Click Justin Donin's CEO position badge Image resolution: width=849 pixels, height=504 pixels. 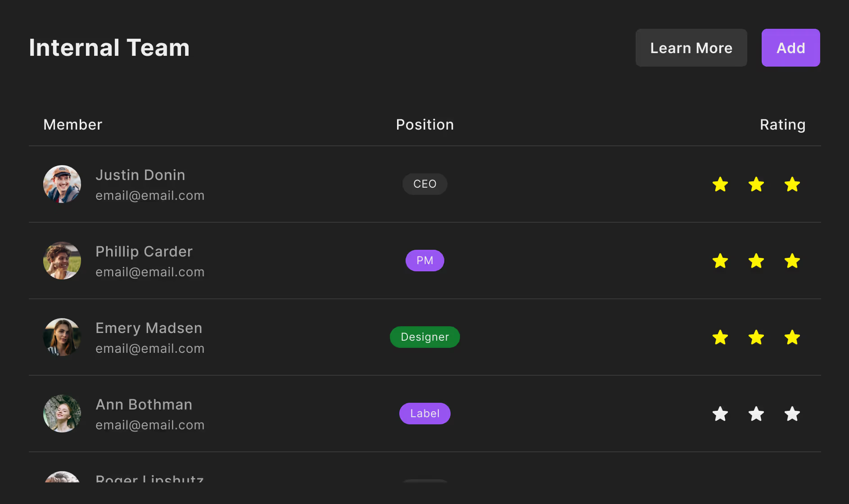coord(425,184)
